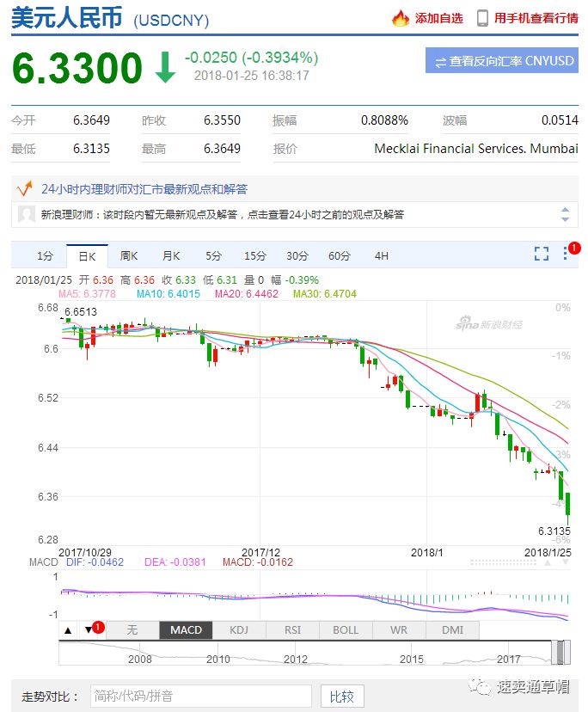Open 24小时内理财师对汇市最新观点和解答 link
Viewport: 588px width, 712px height.
[144, 188]
